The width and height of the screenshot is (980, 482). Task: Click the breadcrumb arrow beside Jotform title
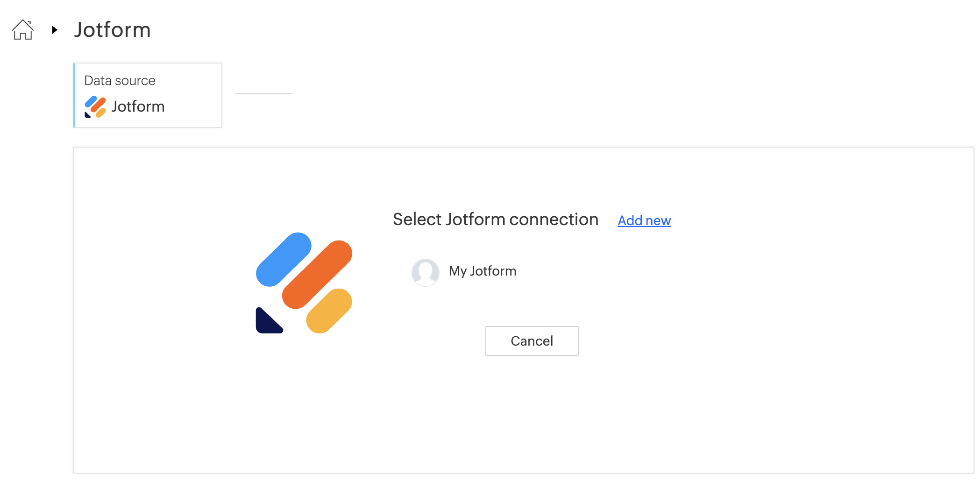point(55,30)
